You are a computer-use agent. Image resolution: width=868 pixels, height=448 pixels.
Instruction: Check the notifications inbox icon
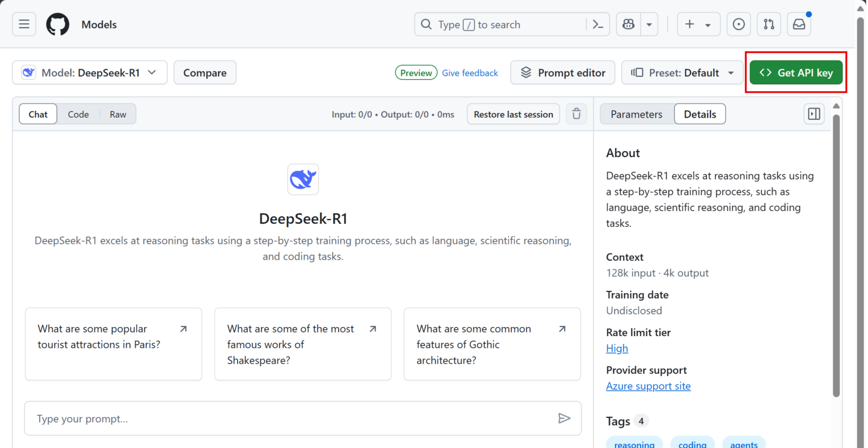(798, 24)
